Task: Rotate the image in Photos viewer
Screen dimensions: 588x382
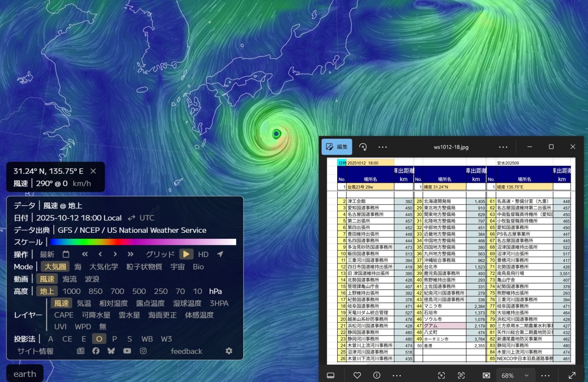Action: pos(363,147)
